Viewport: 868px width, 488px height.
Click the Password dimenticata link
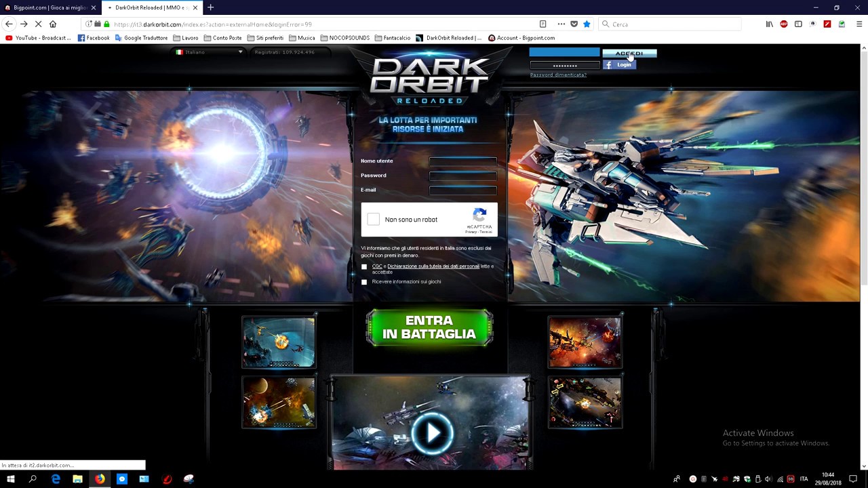point(558,75)
